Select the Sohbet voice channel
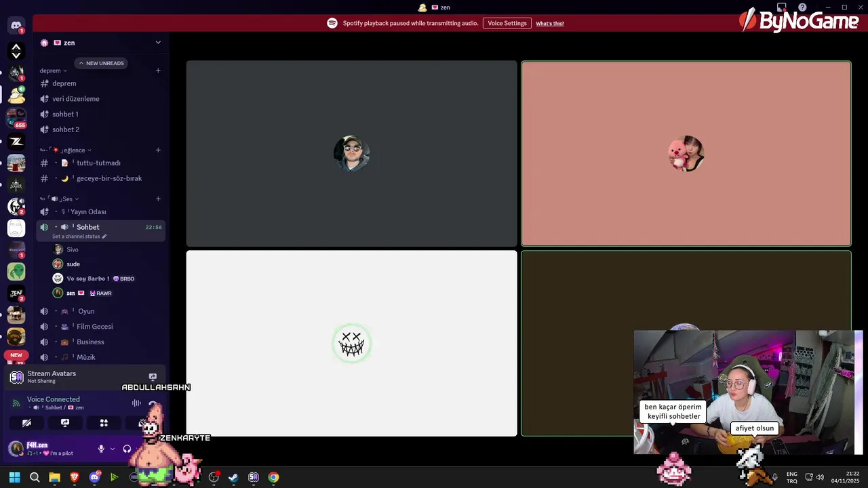868x488 pixels. click(x=100, y=231)
